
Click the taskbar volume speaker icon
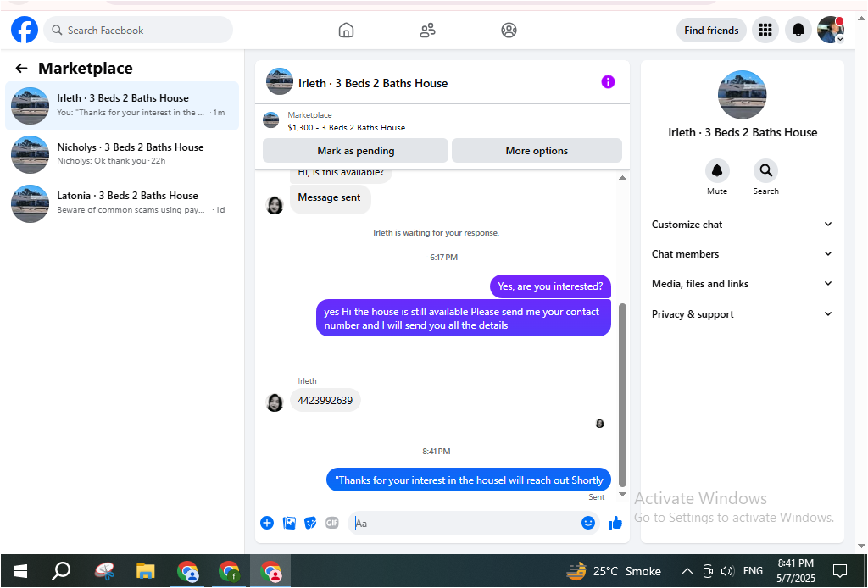[x=727, y=571]
